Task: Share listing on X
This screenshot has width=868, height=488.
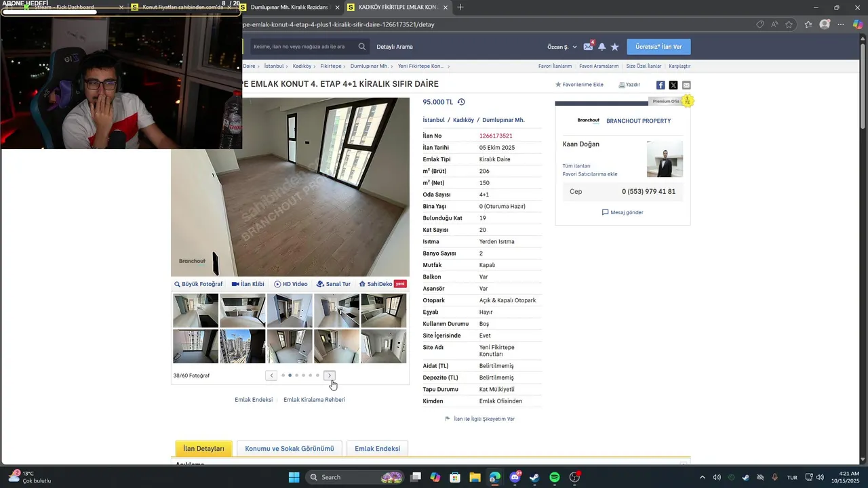Action: (x=673, y=85)
